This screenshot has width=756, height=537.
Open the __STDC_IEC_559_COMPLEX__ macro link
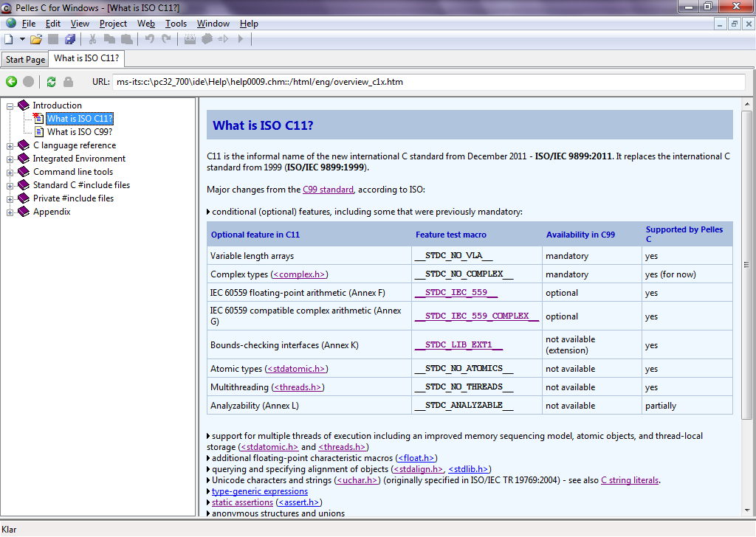477,316
